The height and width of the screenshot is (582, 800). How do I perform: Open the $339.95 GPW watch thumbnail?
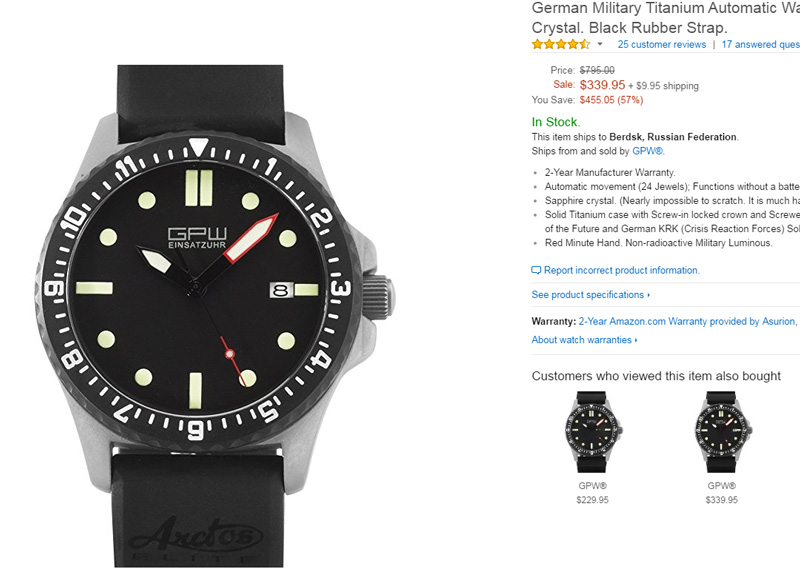click(x=721, y=431)
